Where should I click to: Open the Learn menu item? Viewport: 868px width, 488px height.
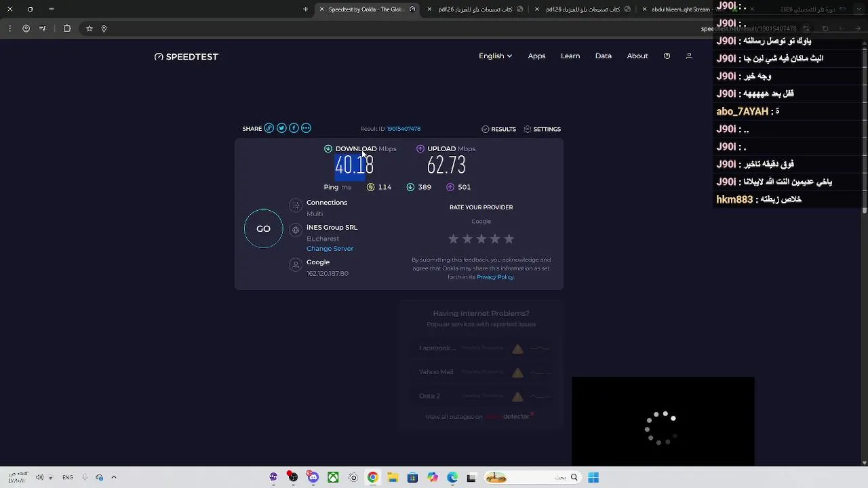tap(570, 56)
